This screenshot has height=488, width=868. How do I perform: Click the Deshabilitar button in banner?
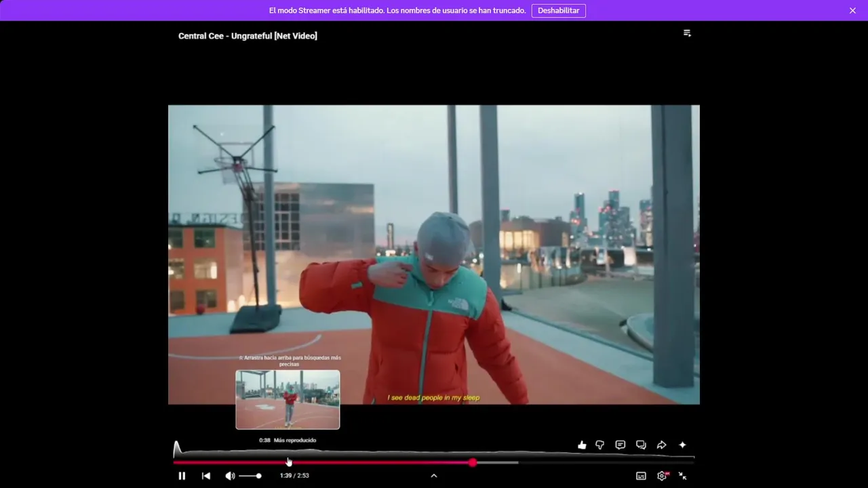[559, 11]
